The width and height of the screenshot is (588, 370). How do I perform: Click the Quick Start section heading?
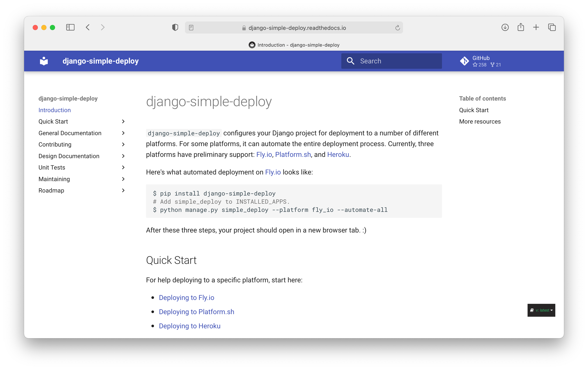(171, 260)
